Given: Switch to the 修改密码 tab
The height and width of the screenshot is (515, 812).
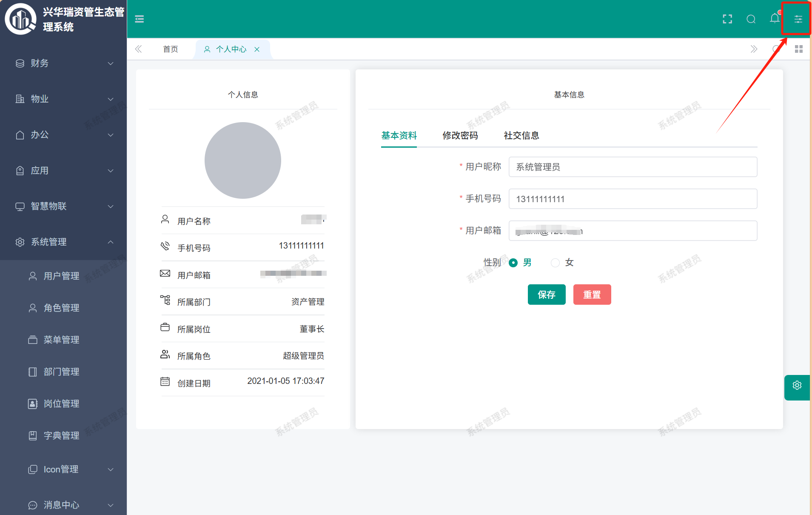Looking at the screenshot, I should (460, 136).
